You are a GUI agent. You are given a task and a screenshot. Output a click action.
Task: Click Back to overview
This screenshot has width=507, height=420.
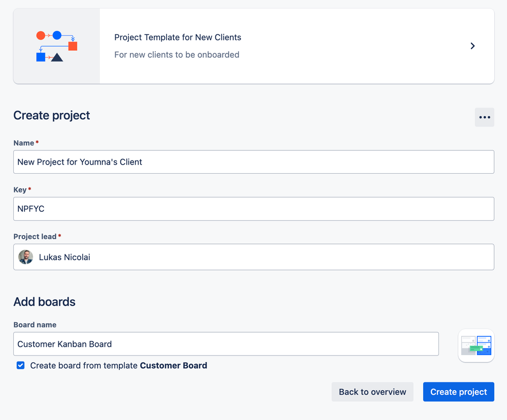372,392
